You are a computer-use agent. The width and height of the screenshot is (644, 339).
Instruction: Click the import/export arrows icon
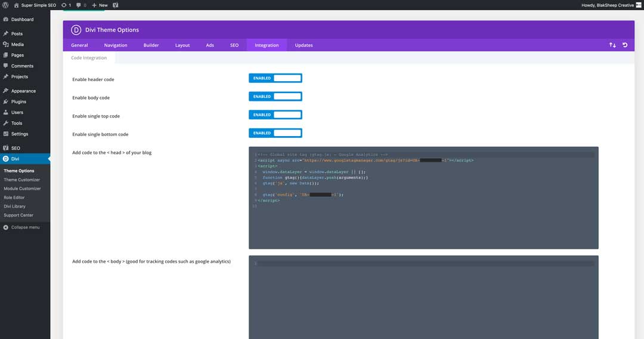[x=612, y=45]
